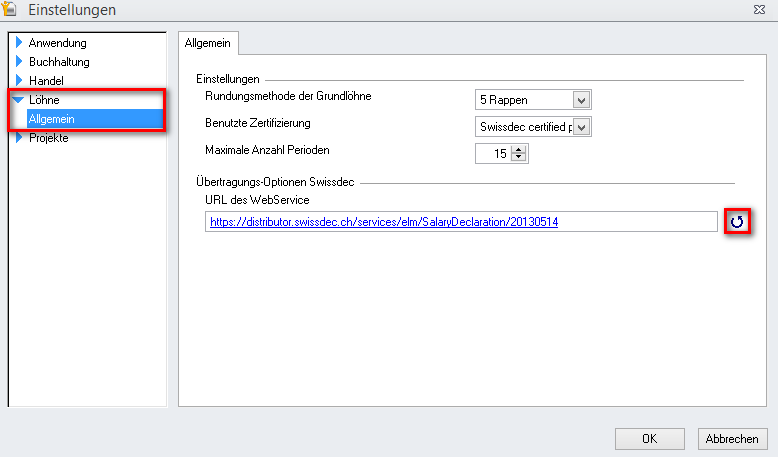Open the Rundungsmethode 5 Rappen dropdown
The image size is (778, 457).
(x=582, y=100)
